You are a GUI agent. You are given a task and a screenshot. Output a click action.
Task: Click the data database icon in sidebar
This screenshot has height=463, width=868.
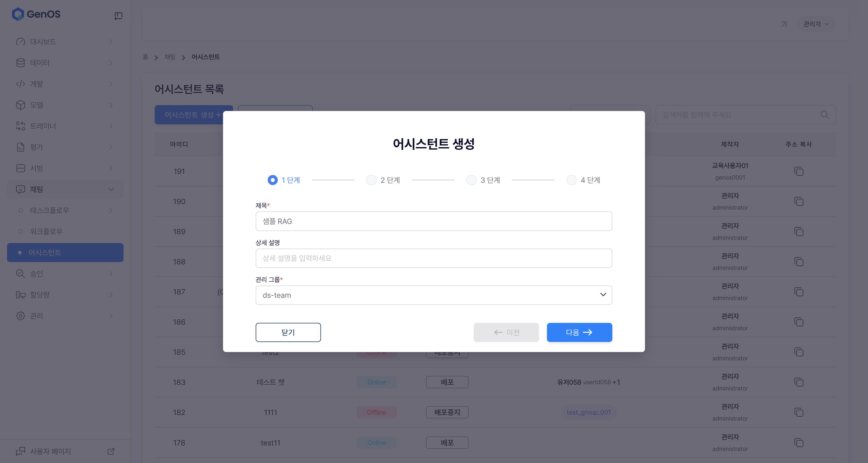(21, 63)
